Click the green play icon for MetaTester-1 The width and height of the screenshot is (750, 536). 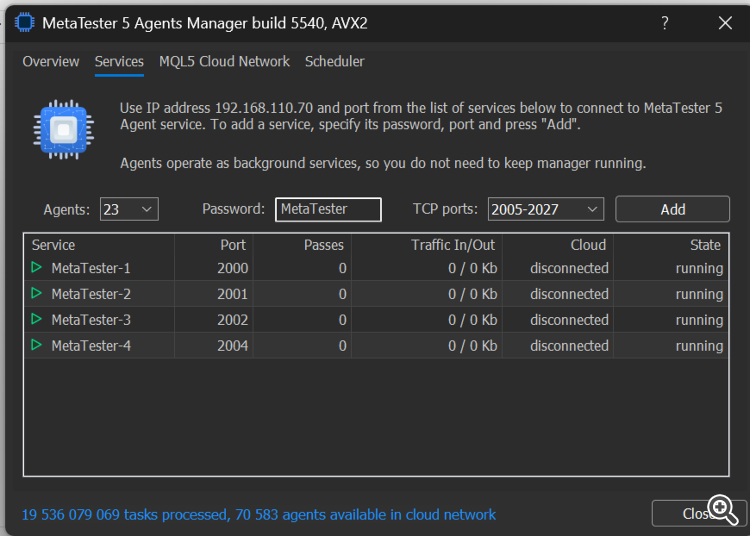point(37,268)
